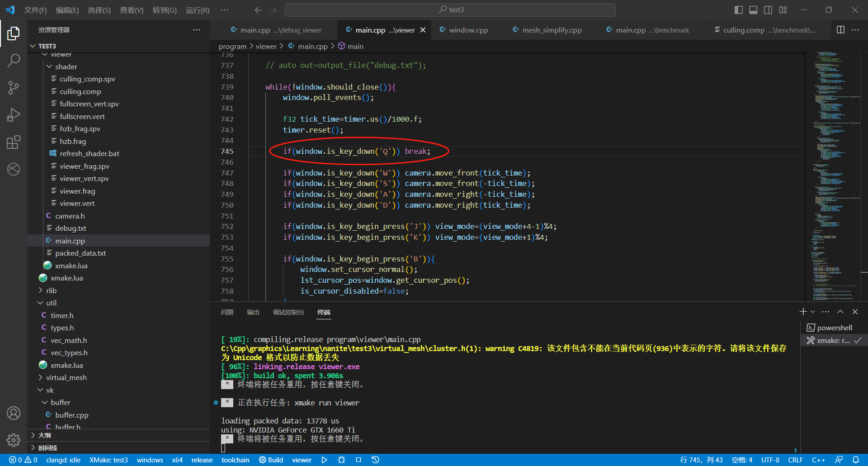This screenshot has width=868, height=466.
Task: Open the Search view
Action: pyautogui.click(x=14, y=60)
